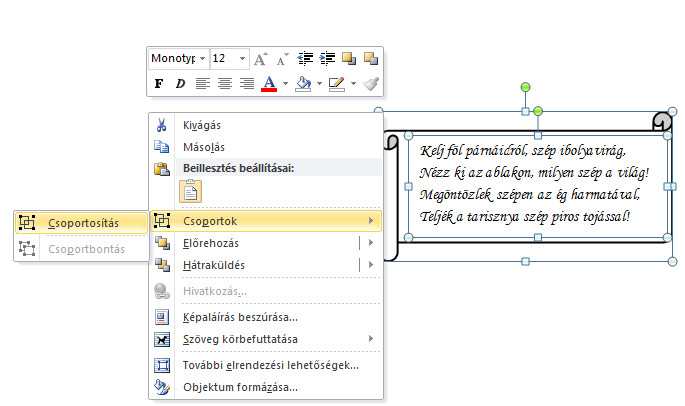685x406 pixels.
Task: Choose Másolás (Copy) from context menu
Action: tap(266, 147)
